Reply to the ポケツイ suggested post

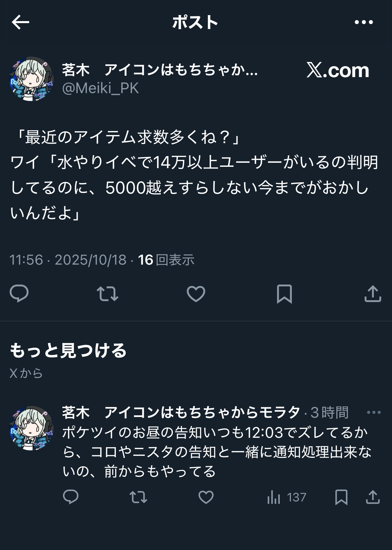coord(71,497)
